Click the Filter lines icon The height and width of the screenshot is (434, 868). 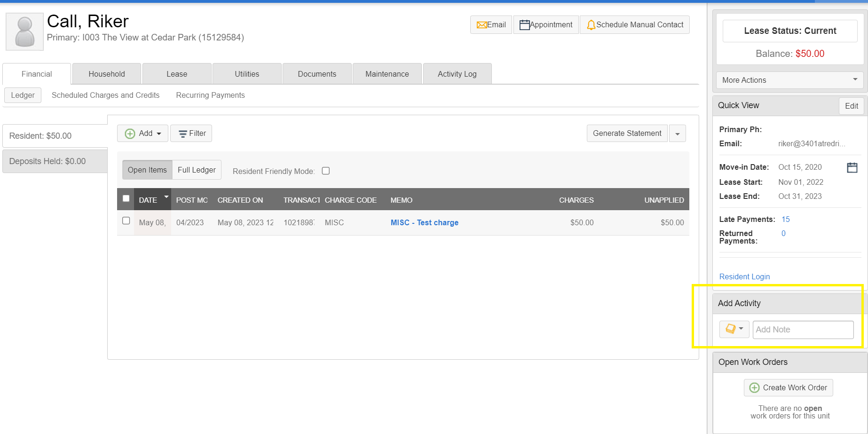tap(183, 134)
